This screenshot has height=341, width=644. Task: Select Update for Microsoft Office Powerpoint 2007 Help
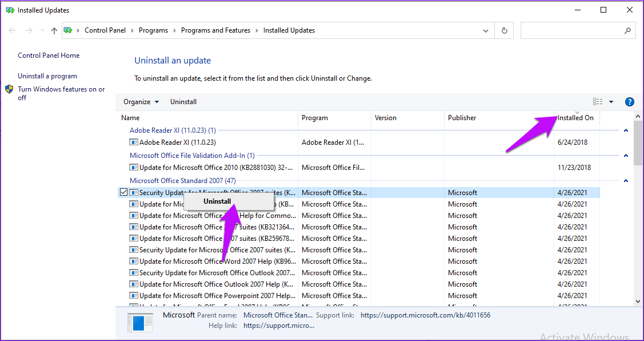tap(218, 296)
